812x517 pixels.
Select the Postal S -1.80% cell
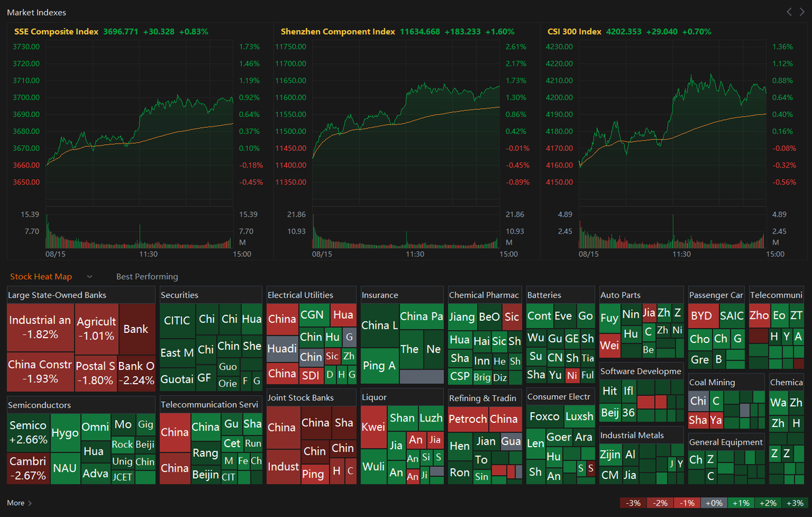[x=95, y=373]
